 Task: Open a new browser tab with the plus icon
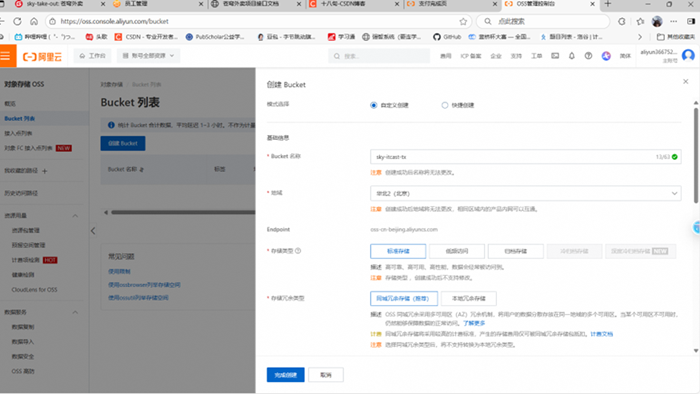(608, 4)
